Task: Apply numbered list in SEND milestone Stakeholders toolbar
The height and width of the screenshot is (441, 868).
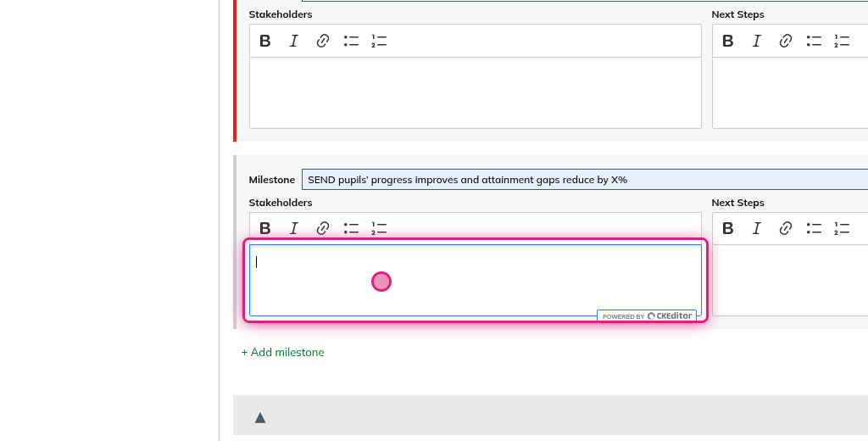Action: pyautogui.click(x=379, y=228)
